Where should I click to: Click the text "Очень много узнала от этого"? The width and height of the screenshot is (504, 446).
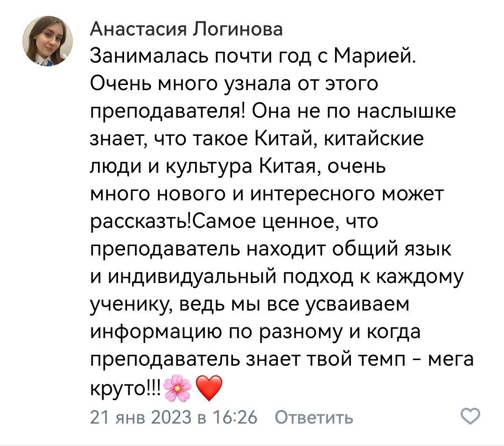pyautogui.click(x=233, y=85)
